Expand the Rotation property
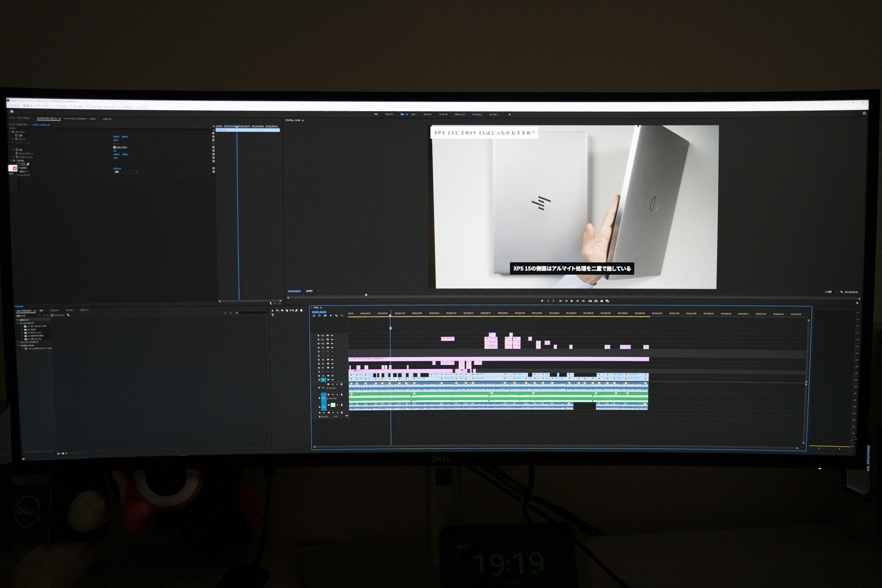This screenshot has width=882, height=588. pos(13,150)
